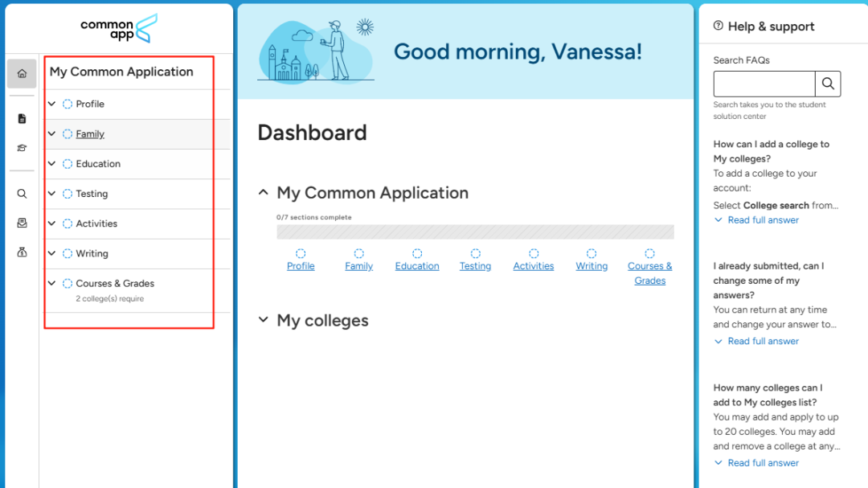868x488 pixels.
Task: Open the Writing link under progress bar
Action: pos(592,266)
